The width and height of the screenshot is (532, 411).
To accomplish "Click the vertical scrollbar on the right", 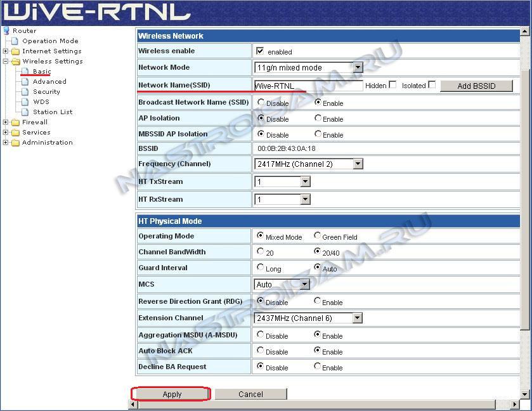I will 525,190.
